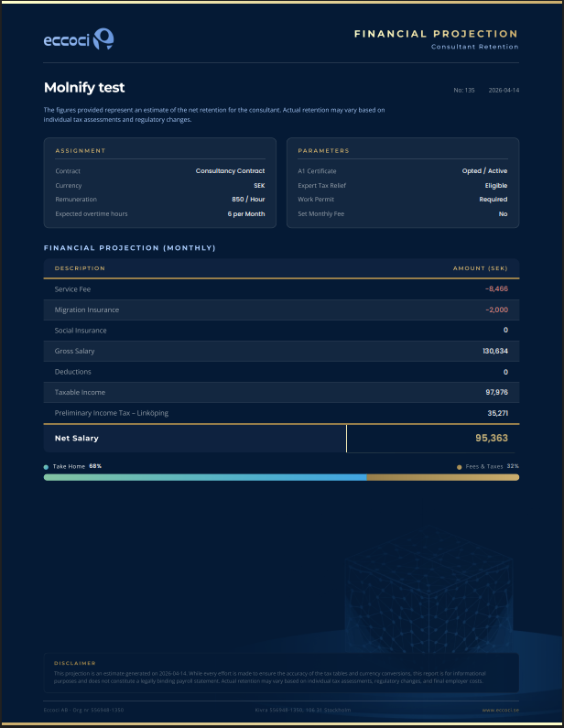Click the -2,000 migration insurance amount

[x=496, y=310]
